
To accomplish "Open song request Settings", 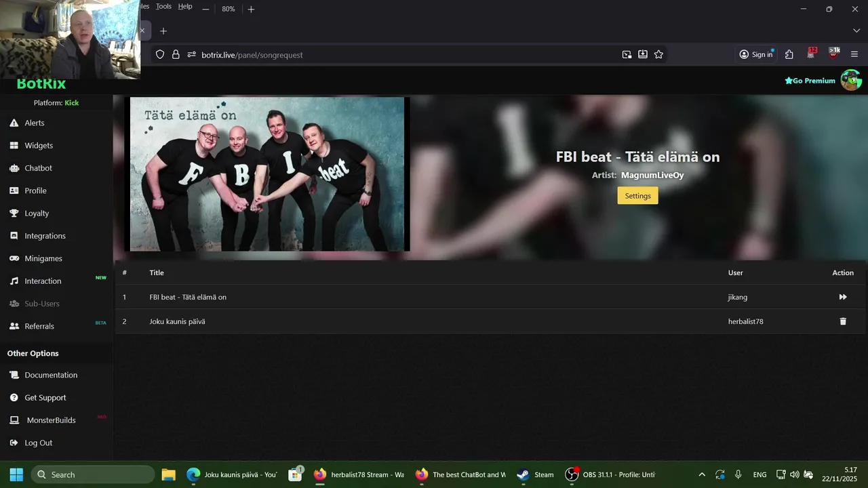I will click(637, 196).
